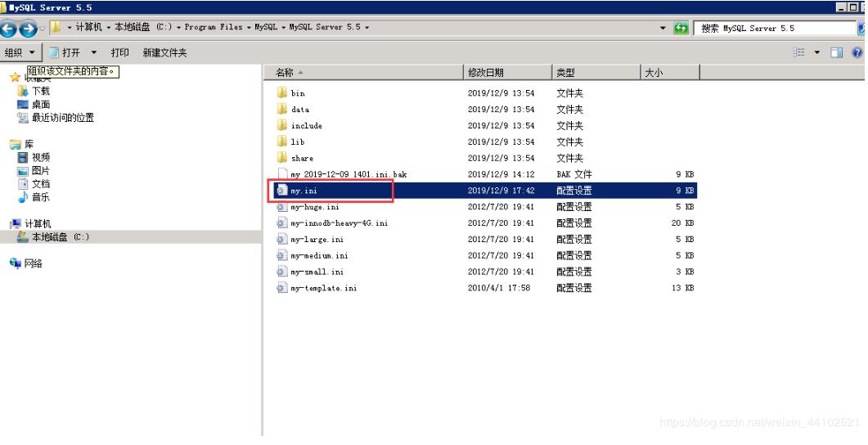Image resolution: width=868 pixels, height=445 pixels.
Task: Open the 组织 dropdown menu
Action: pyautogui.click(x=20, y=52)
